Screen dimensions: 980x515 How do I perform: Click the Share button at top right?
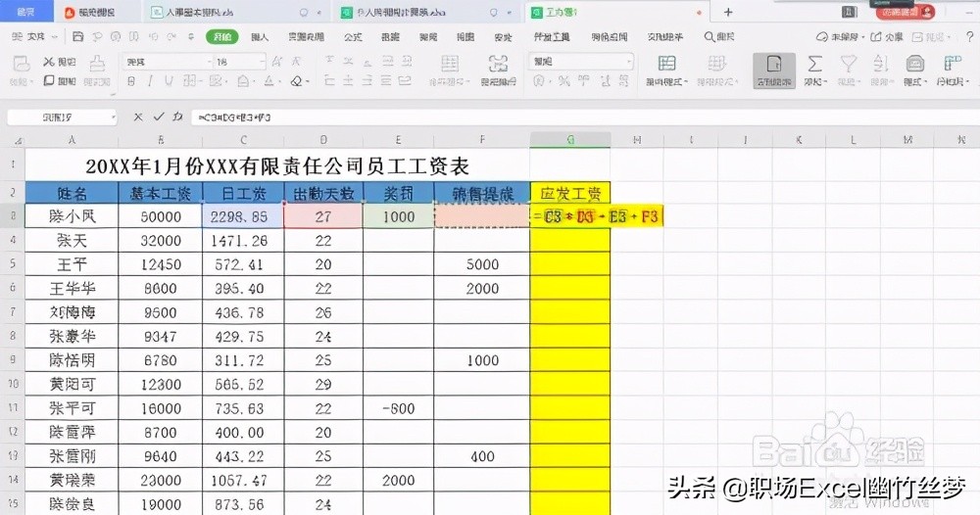pos(887,37)
